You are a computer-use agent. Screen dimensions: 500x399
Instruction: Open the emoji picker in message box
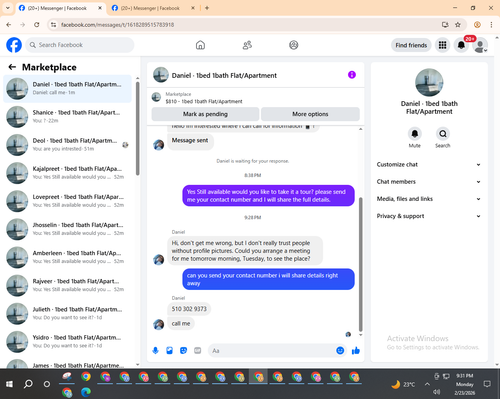340,350
